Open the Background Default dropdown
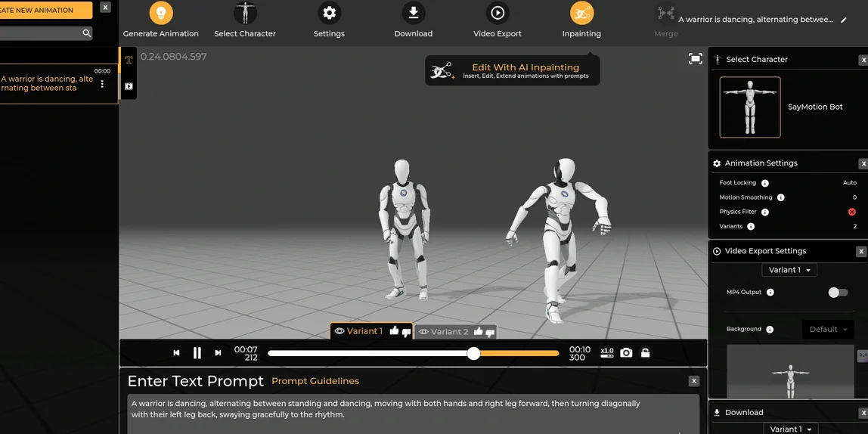This screenshot has width=868, height=434. (x=828, y=330)
